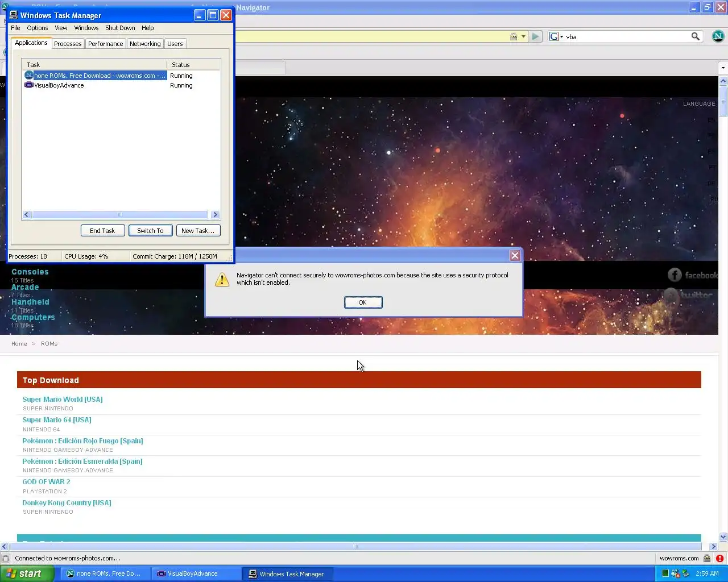Viewport: 728px width, 582px height.
Task: Switch to the Processes tab
Action: pyautogui.click(x=68, y=44)
